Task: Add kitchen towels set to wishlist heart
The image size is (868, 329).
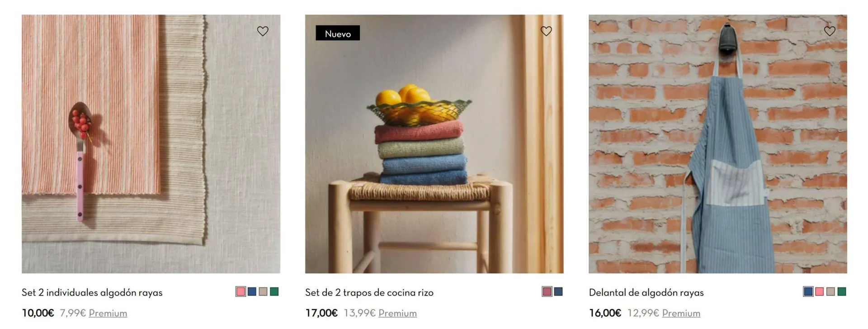Action: tap(546, 31)
